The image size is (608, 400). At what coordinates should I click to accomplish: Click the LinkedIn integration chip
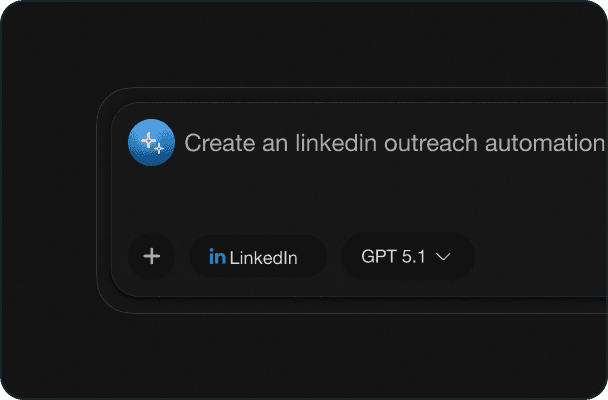click(x=258, y=256)
